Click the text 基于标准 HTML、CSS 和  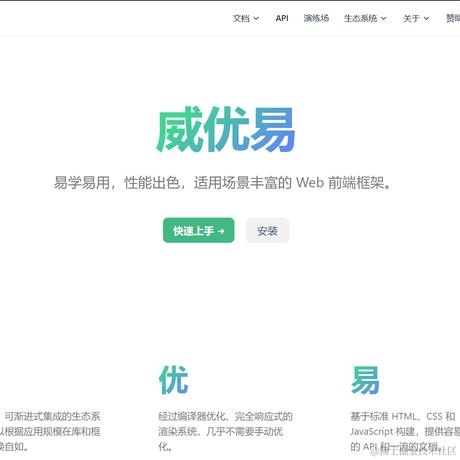click(403, 416)
